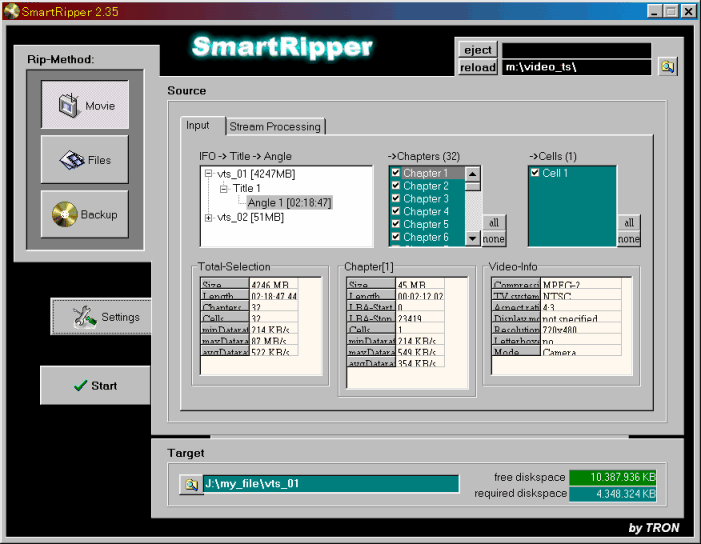Open the Settings dialog
Image resolution: width=701 pixels, height=544 pixels.
pos(101,317)
